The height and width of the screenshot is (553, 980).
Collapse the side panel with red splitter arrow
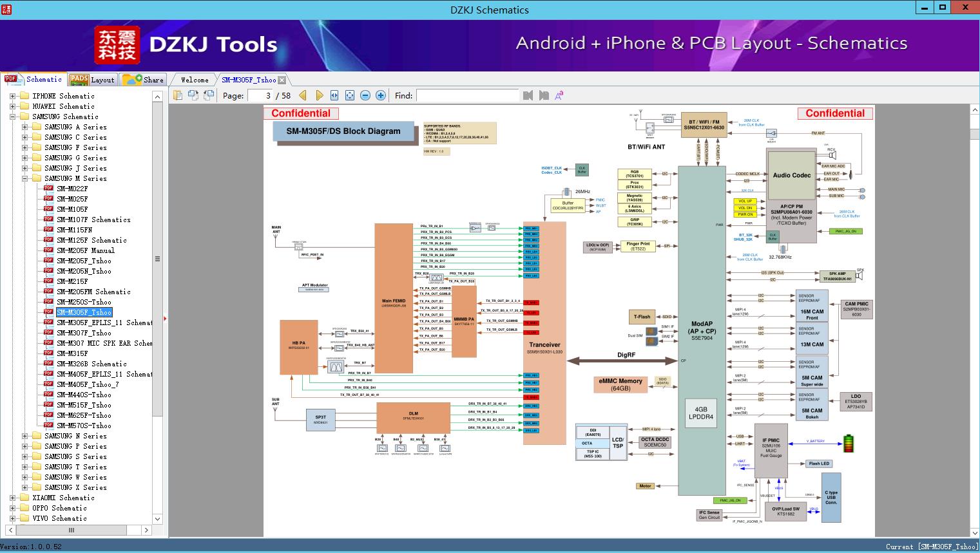pos(166,318)
